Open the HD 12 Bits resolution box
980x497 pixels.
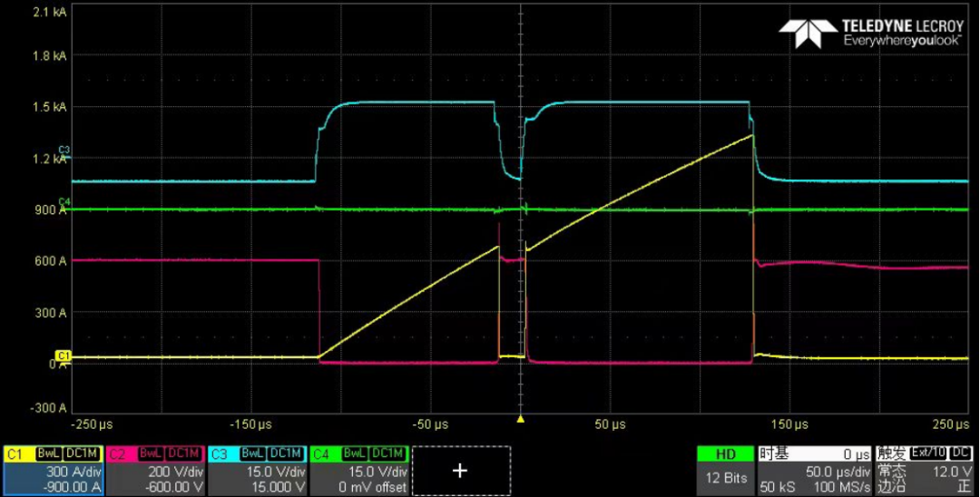(x=725, y=470)
